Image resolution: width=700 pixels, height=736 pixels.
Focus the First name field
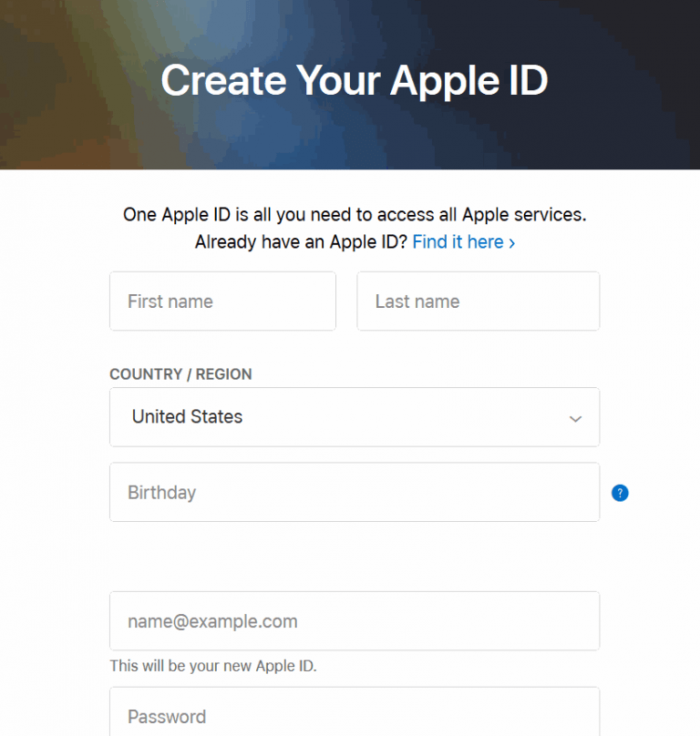tap(222, 302)
